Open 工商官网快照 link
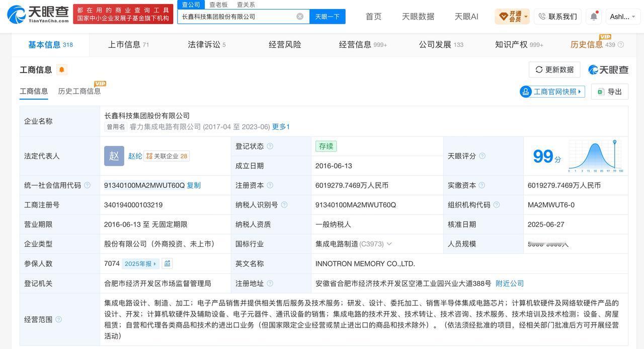 tap(552, 92)
